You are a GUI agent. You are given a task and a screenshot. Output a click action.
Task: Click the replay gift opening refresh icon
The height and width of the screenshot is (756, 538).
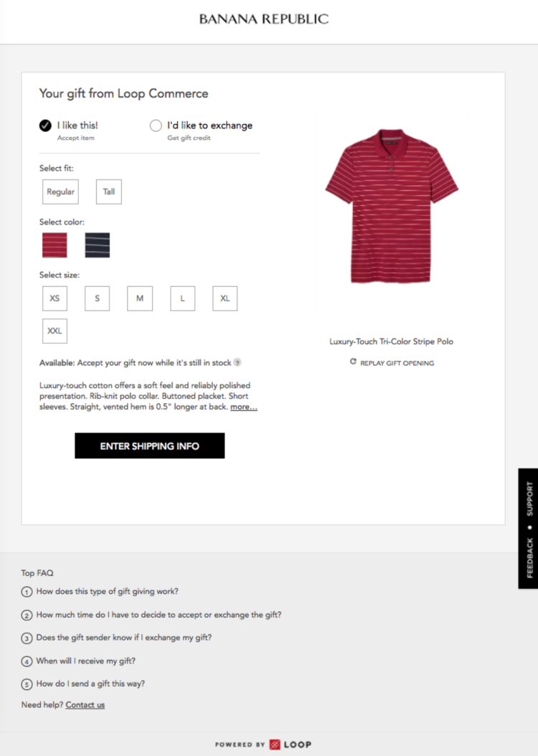[x=353, y=362]
